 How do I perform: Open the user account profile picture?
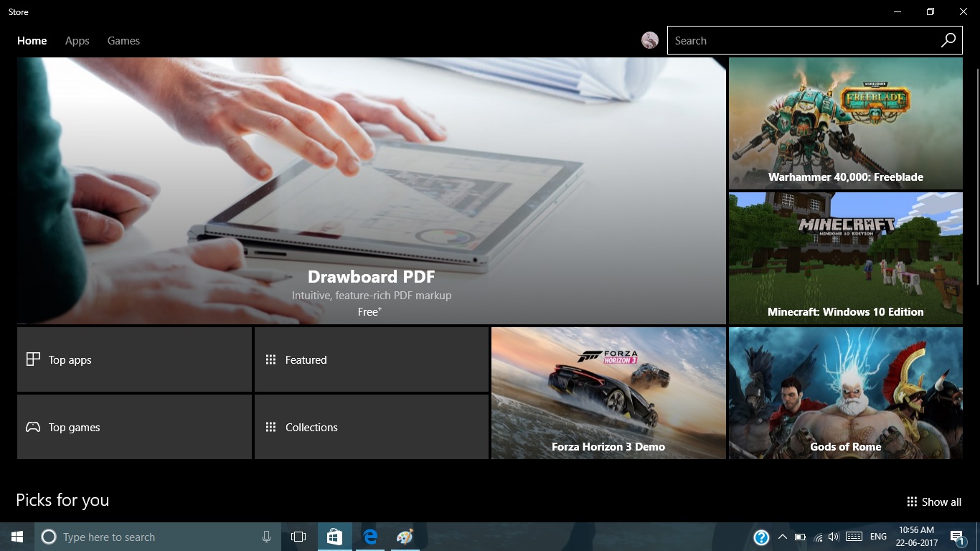[650, 40]
